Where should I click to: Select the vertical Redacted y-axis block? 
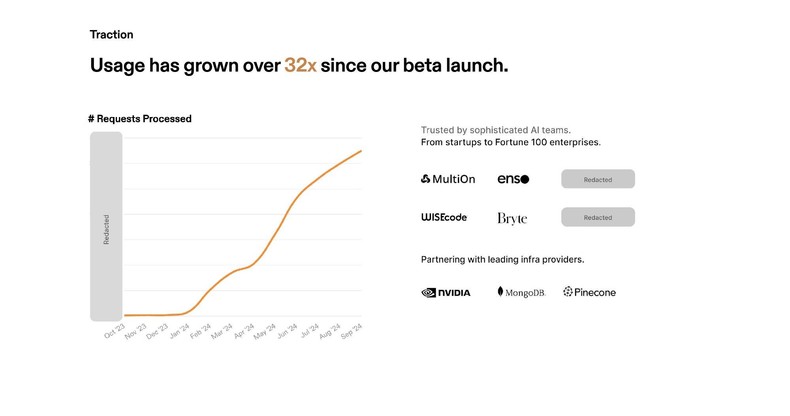106,227
